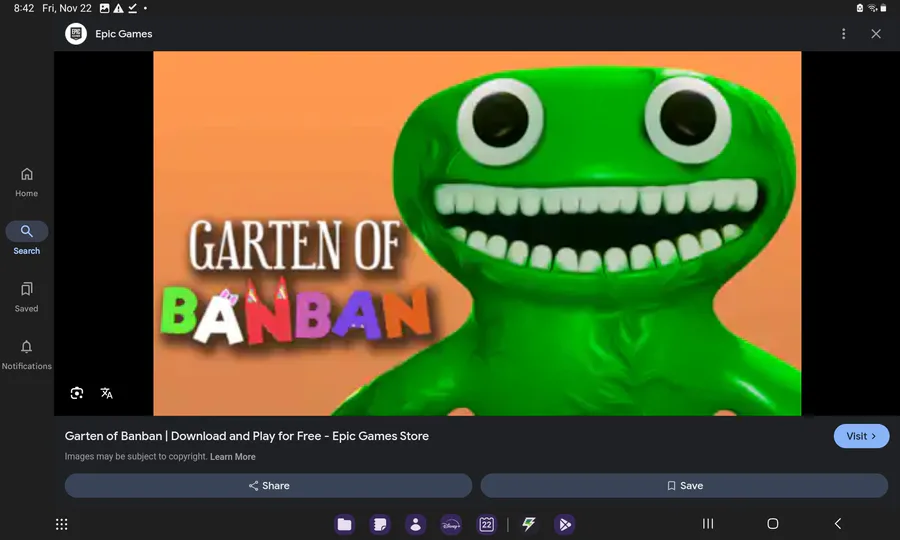Open the Notifications tab
This screenshot has height=540, width=900.
point(26,355)
